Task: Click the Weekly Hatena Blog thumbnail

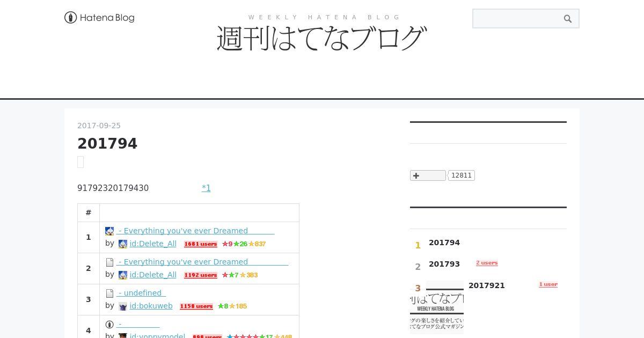Action: tap(437, 307)
